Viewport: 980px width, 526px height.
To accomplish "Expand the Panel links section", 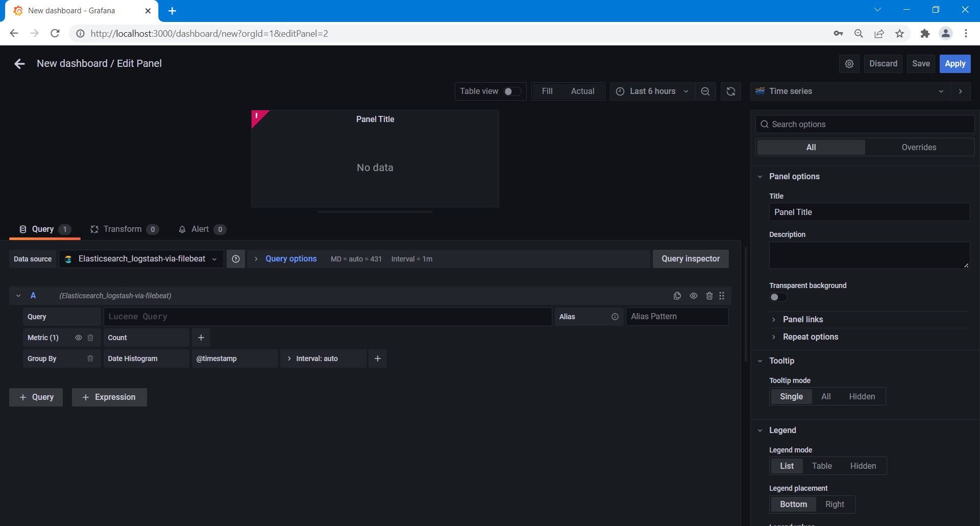I will pos(802,319).
